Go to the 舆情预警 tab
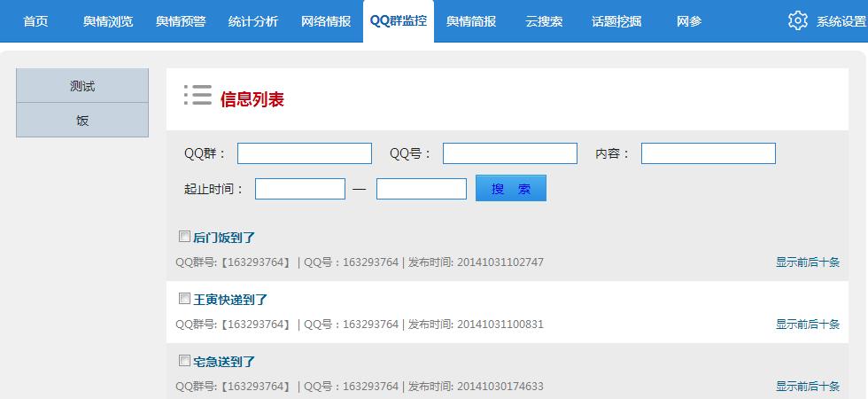Screen dimensions: 868x399 tap(181, 21)
